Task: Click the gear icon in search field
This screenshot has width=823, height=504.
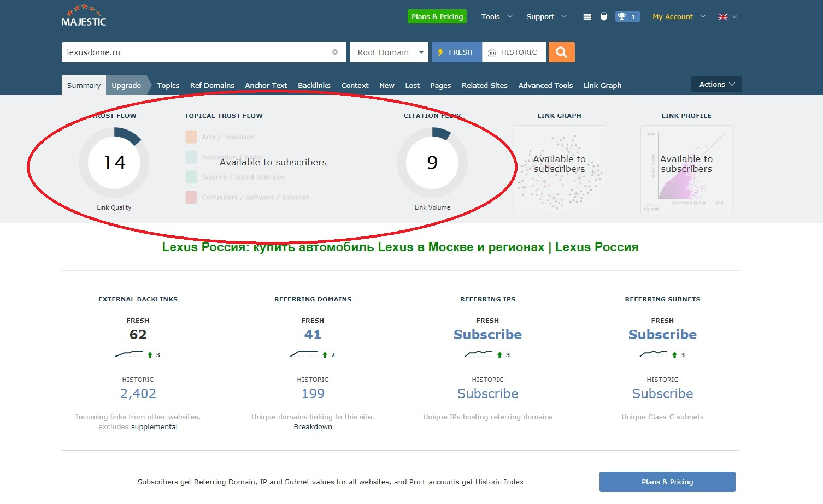Action: click(335, 52)
